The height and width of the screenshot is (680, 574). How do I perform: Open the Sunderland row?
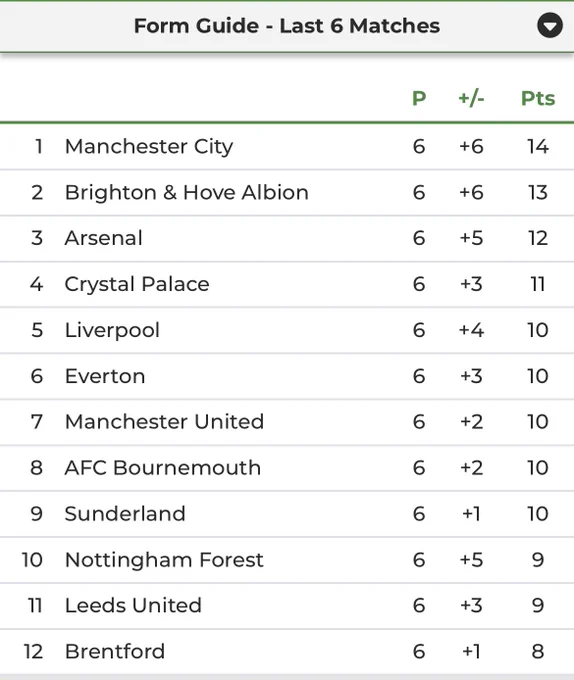[x=287, y=513]
